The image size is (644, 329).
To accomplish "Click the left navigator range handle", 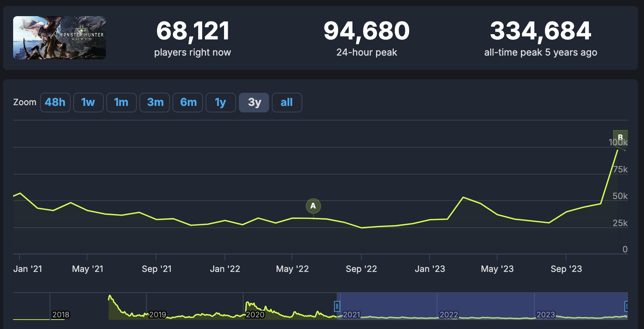I will pyautogui.click(x=337, y=306).
